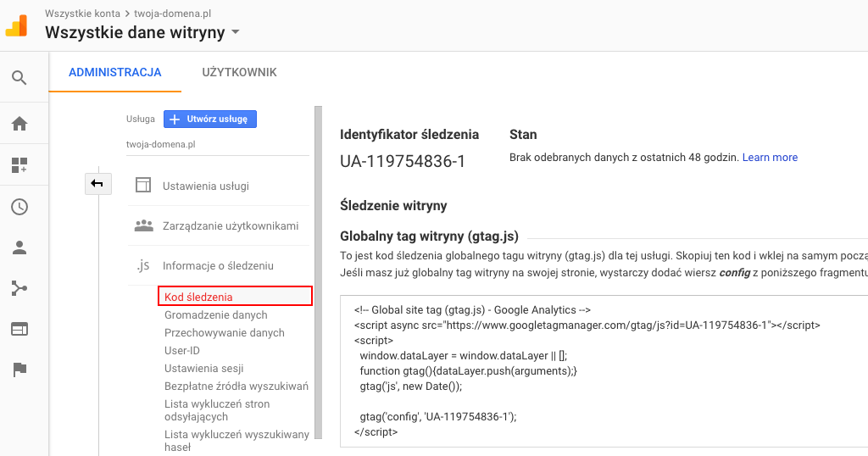
Task: Click the property column vertical scrollbar
Action: [x=319, y=271]
